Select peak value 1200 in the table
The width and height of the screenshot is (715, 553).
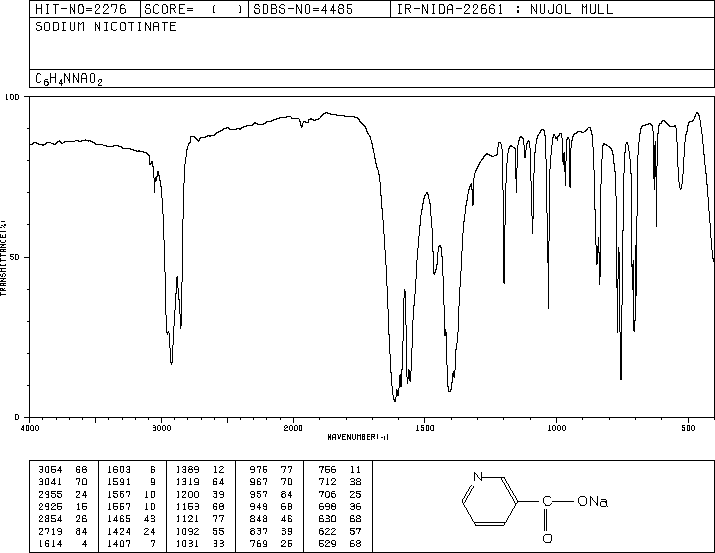(188, 494)
